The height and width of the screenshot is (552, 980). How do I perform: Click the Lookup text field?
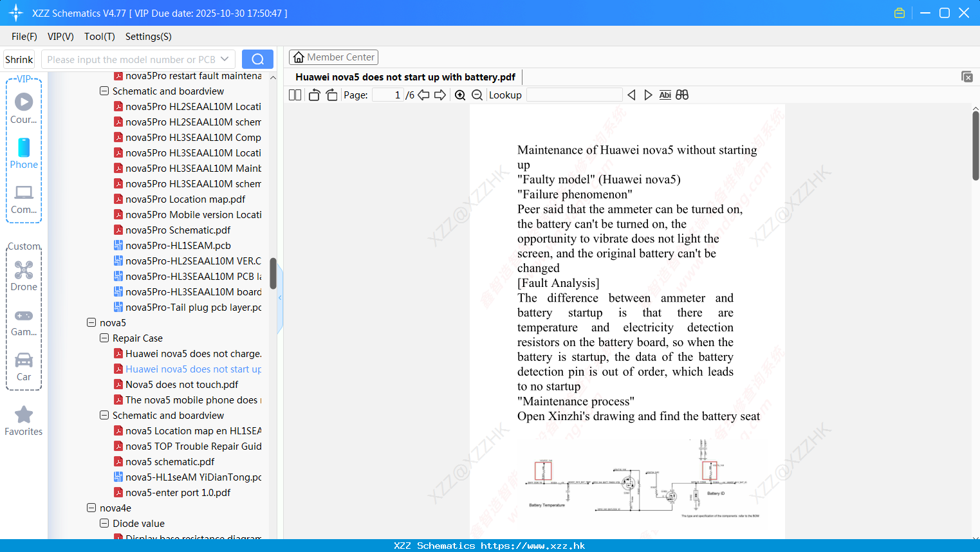574,95
